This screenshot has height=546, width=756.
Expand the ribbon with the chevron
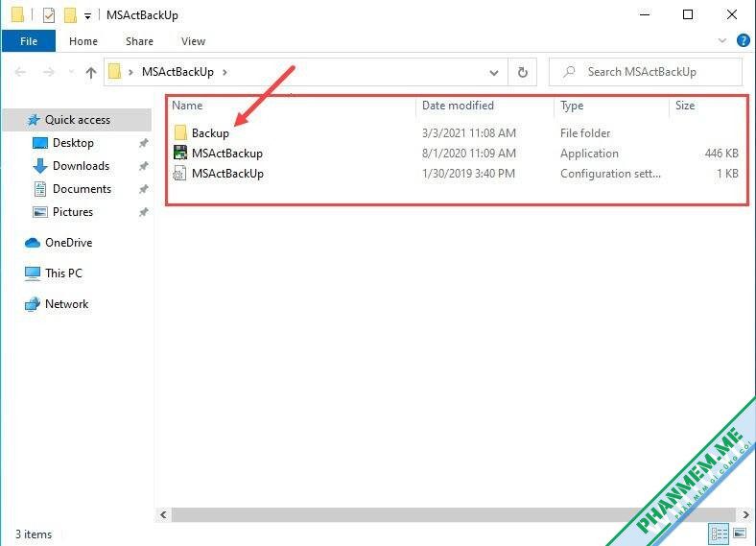[721, 40]
